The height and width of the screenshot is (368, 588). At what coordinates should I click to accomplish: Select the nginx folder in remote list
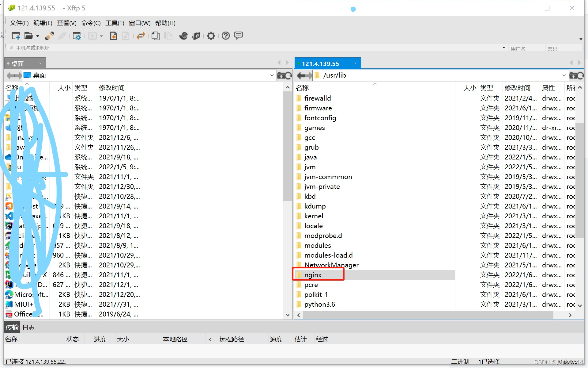click(313, 275)
